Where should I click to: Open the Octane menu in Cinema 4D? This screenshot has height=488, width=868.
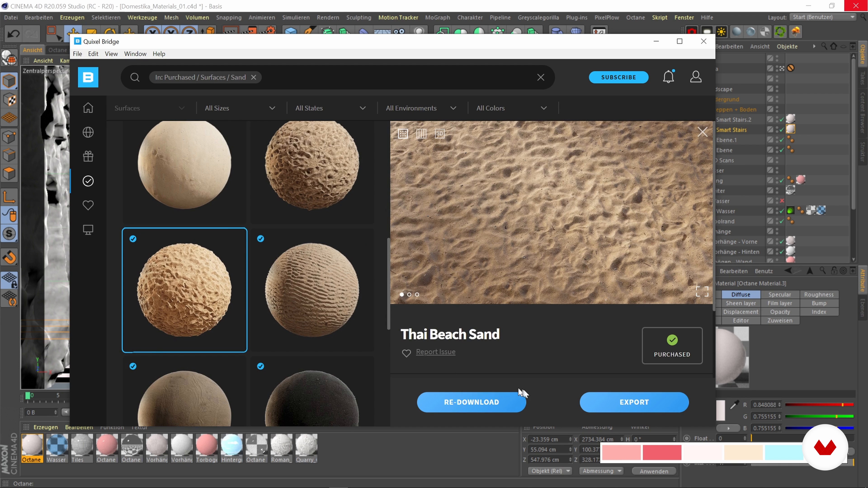(x=635, y=17)
